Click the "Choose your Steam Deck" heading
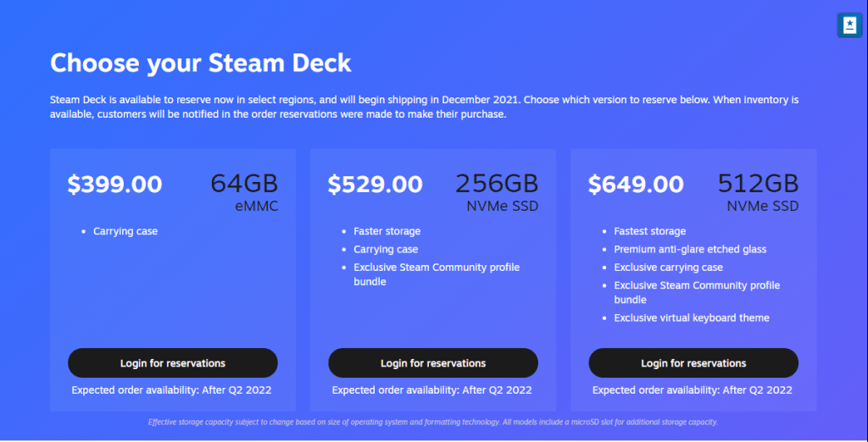Screen dimensions: 868x442 click(200, 63)
